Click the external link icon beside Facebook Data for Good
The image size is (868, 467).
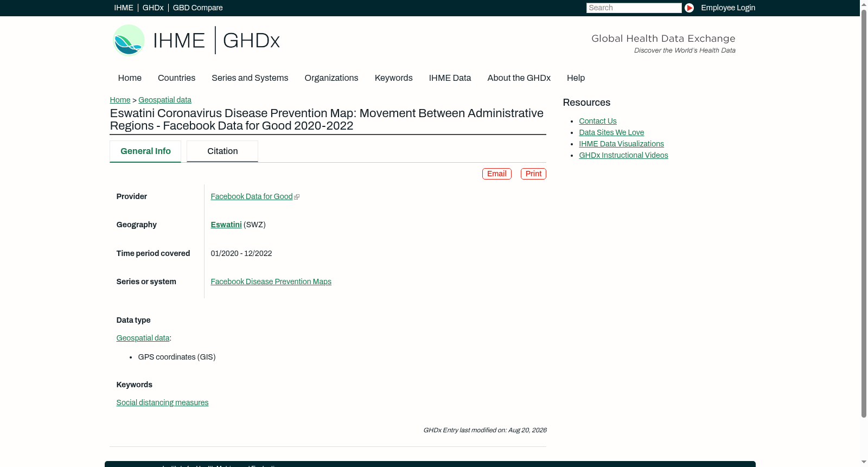pyautogui.click(x=297, y=197)
